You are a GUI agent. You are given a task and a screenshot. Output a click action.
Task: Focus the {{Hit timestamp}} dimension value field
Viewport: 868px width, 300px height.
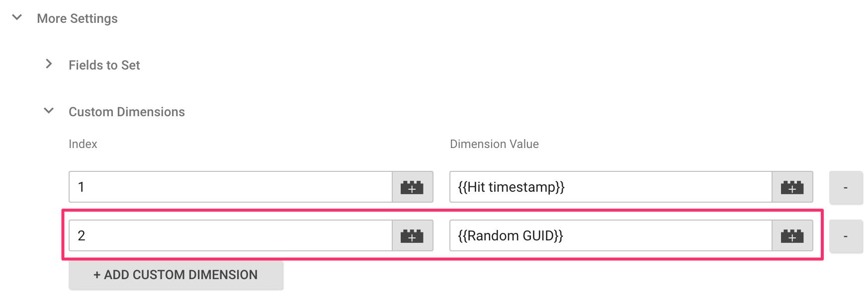611,187
